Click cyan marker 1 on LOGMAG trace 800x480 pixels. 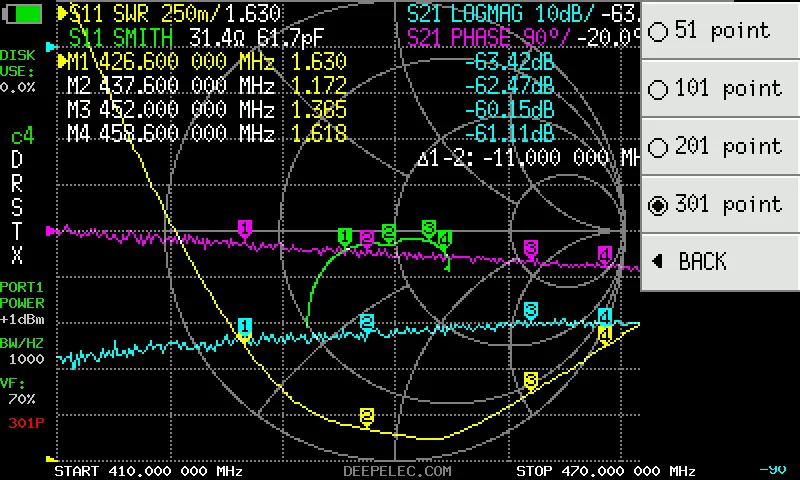tap(245, 326)
